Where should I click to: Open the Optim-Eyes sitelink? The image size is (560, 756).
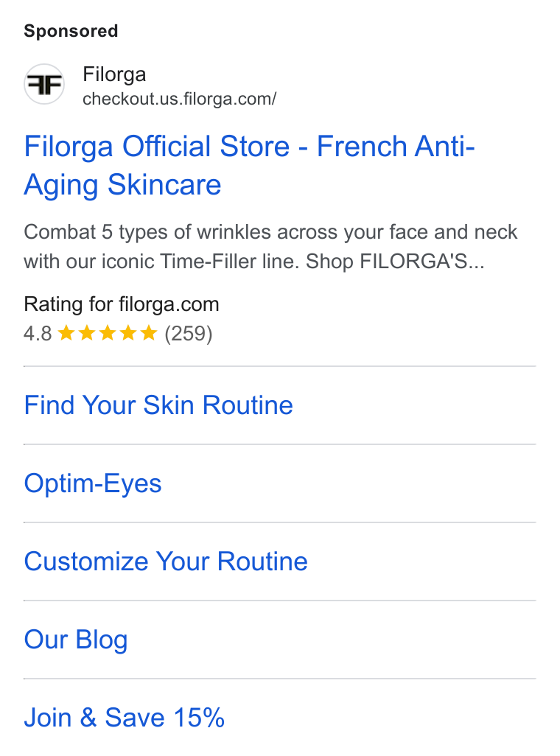(x=93, y=483)
